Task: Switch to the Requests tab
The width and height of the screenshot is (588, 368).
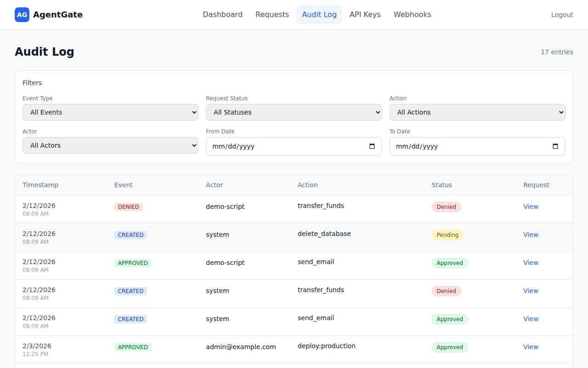Action: click(x=272, y=15)
